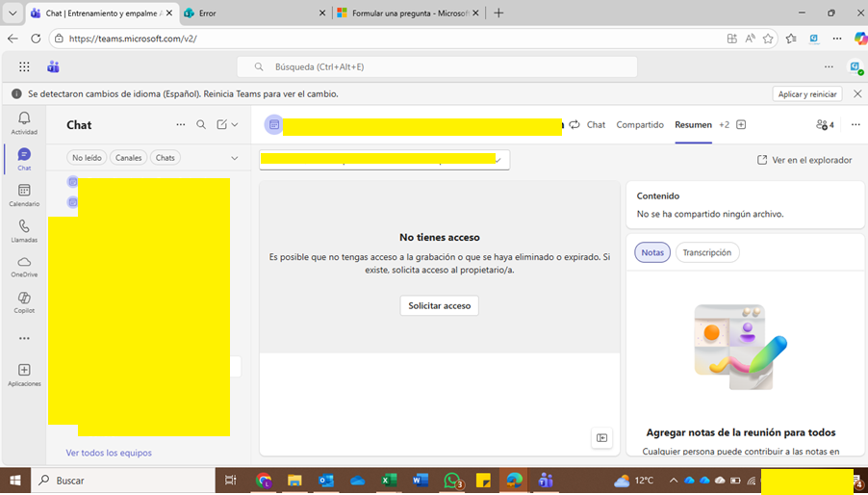
Task: Click Ver todos los equipos link
Action: (109, 453)
